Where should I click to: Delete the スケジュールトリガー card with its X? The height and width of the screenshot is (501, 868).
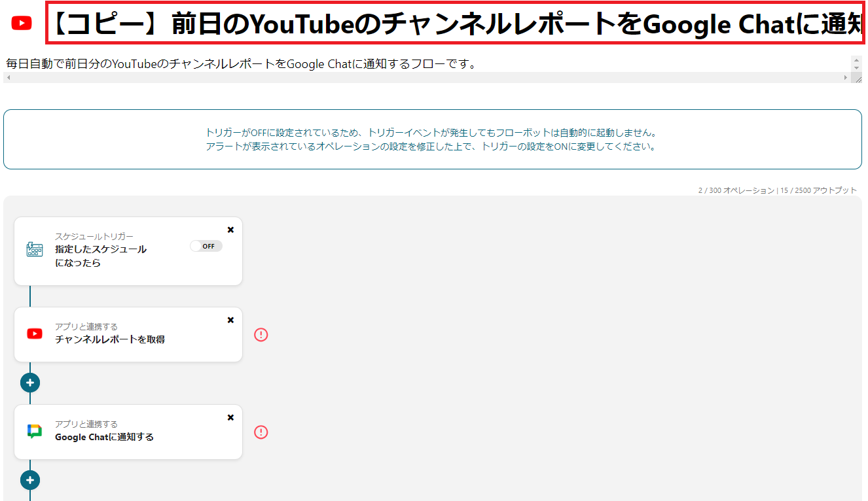(230, 230)
